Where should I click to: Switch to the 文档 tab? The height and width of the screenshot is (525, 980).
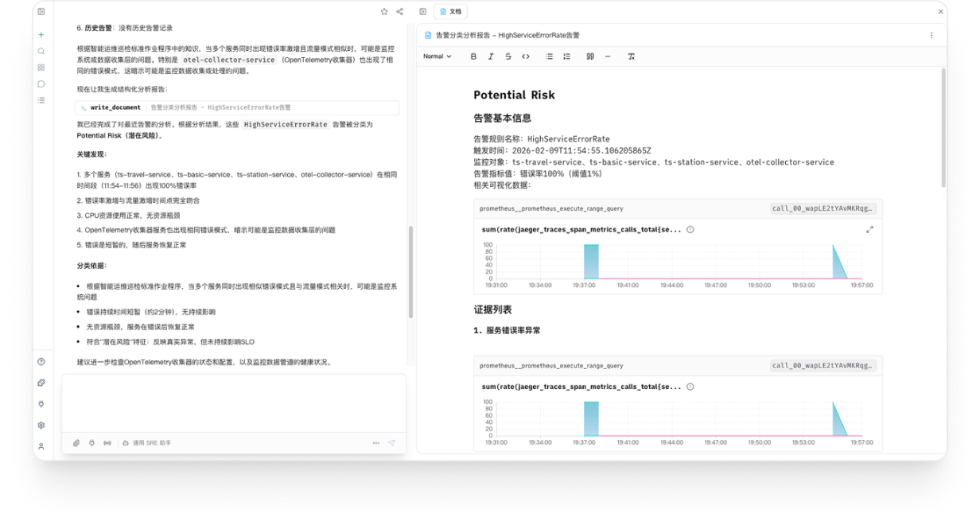451,11
